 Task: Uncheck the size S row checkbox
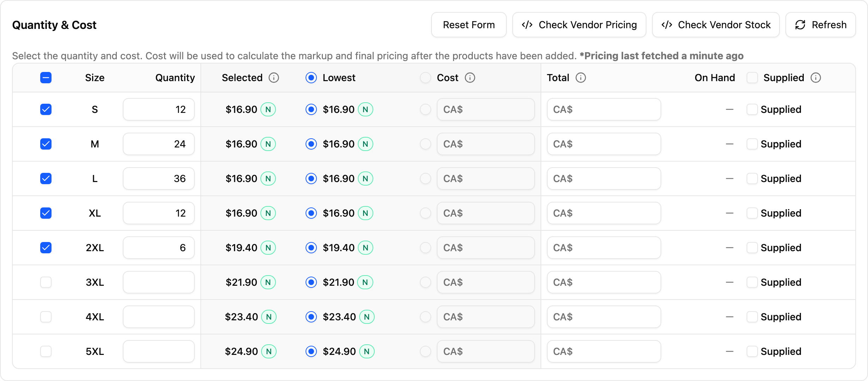pos(46,109)
